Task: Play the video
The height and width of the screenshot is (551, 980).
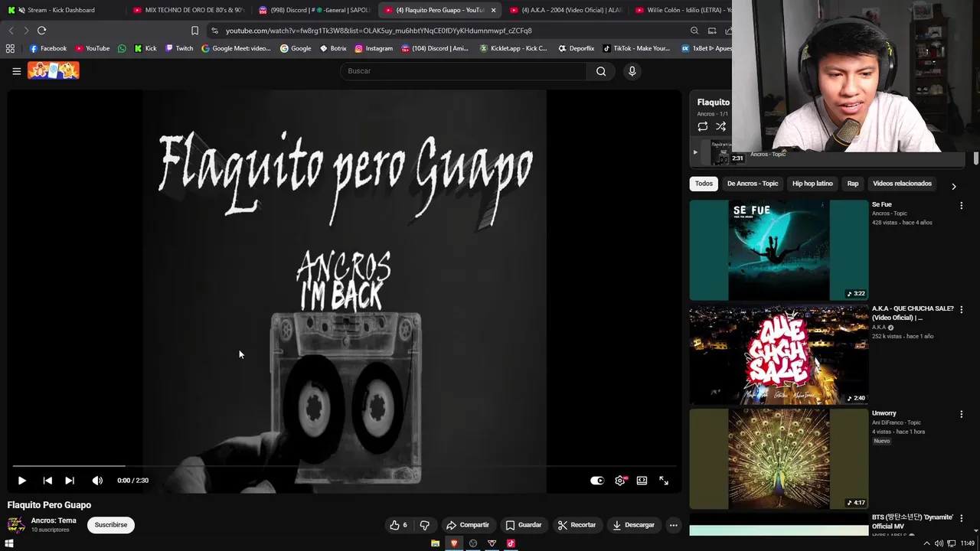Action: point(21,481)
